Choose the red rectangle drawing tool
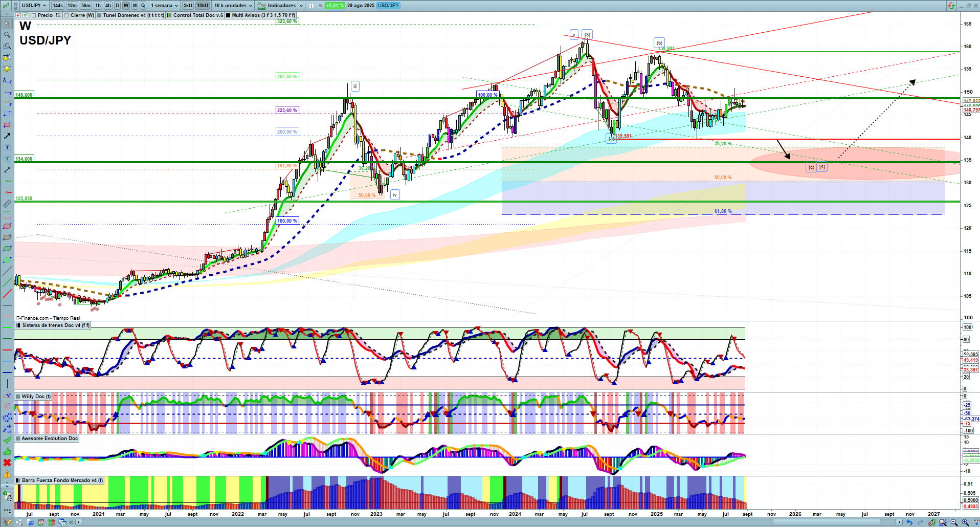This screenshot has height=527, width=980. pos(7,125)
